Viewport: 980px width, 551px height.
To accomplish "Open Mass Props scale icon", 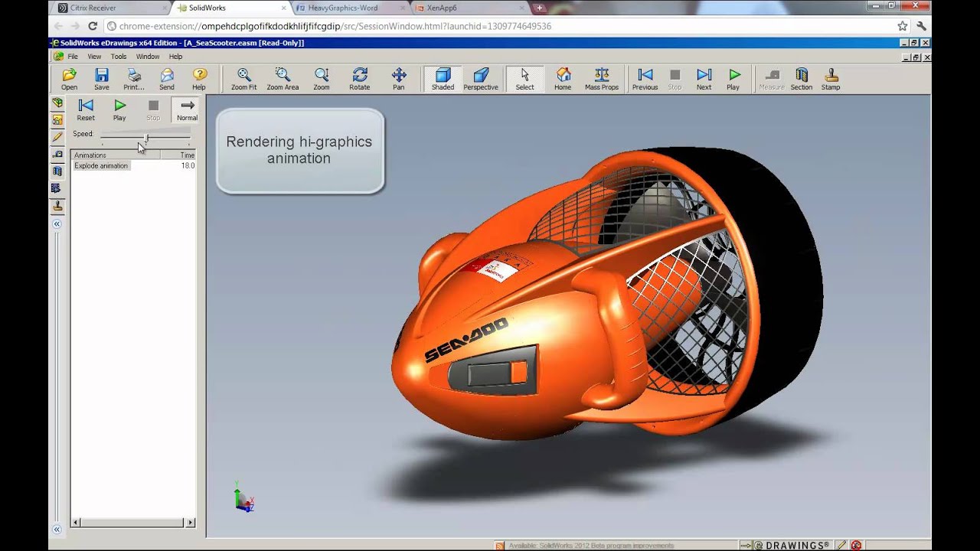I will click(x=602, y=79).
